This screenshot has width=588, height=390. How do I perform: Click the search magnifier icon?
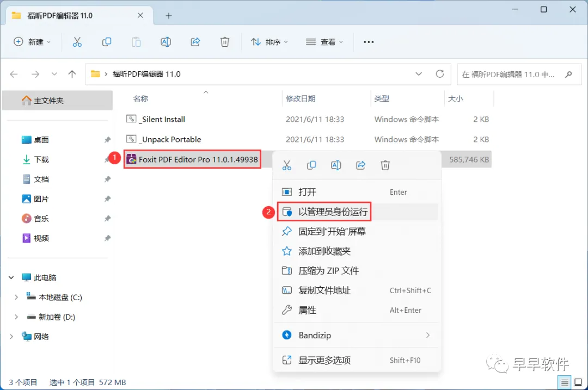point(568,74)
